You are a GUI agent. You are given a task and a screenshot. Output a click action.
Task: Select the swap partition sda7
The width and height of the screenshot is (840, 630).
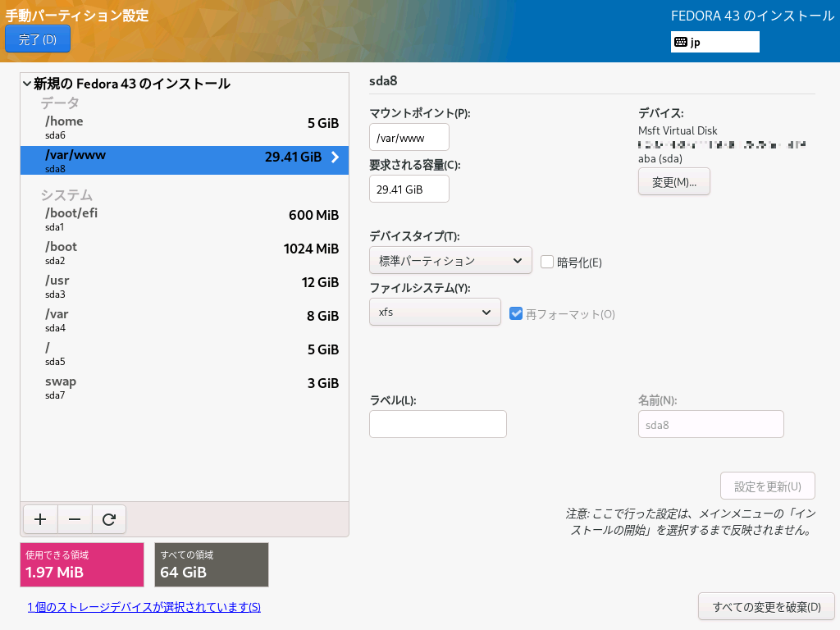[x=185, y=387]
